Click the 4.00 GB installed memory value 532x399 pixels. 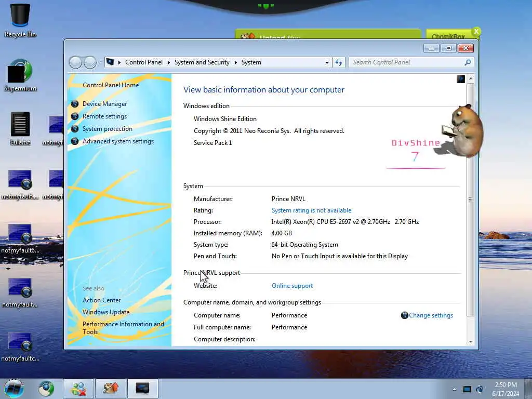point(282,233)
